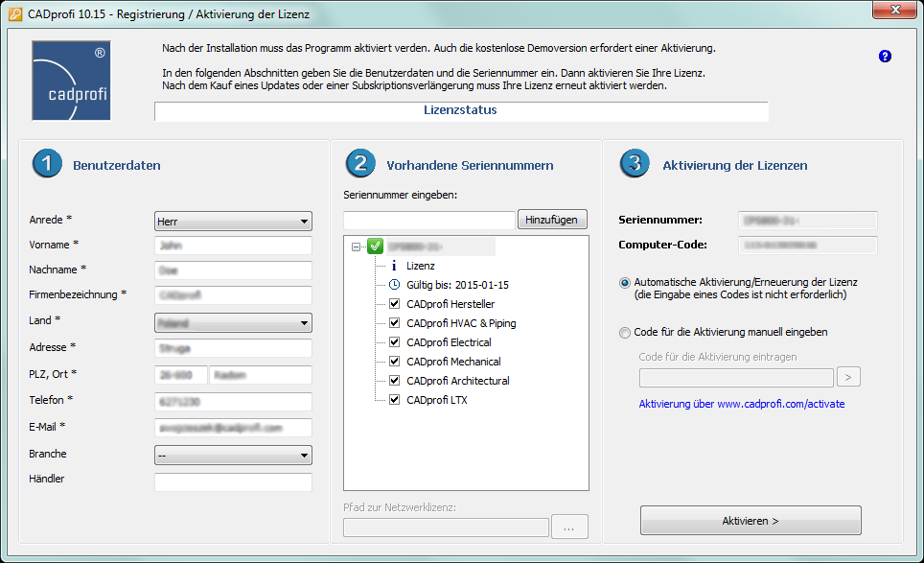The height and width of the screenshot is (563, 924).
Task: Click the Hinzufügen button
Action: pos(552,220)
